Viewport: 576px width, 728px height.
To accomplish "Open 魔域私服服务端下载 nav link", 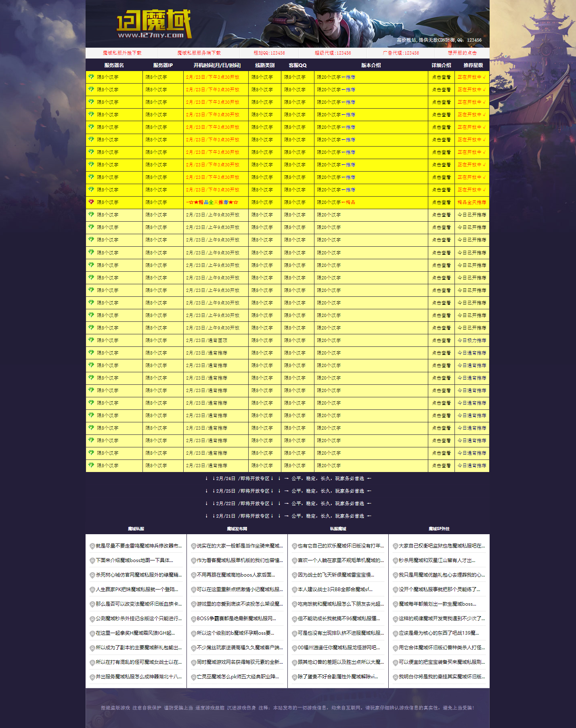I will tap(199, 53).
